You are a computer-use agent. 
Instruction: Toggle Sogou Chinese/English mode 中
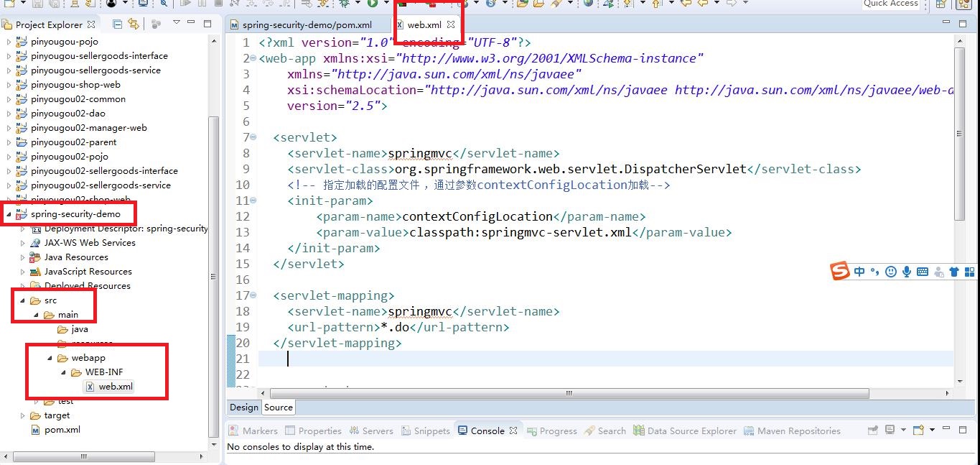tap(859, 272)
